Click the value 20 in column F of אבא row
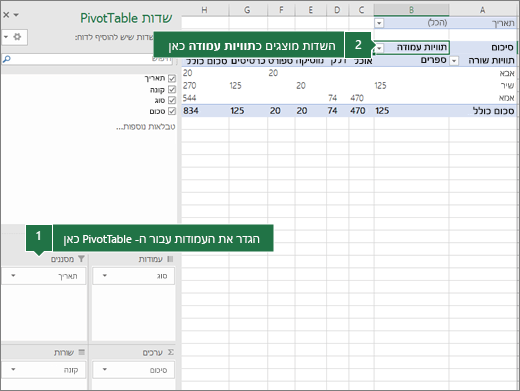This screenshot has height=391, width=520. (273, 73)
